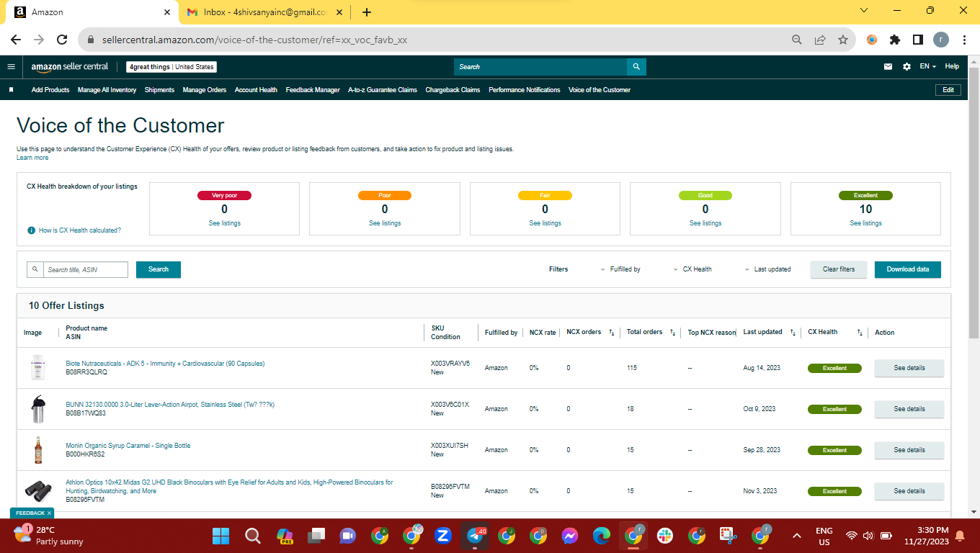The image size is (980, 553).
Task: Click the Download data button
Action: coord(908,269)
